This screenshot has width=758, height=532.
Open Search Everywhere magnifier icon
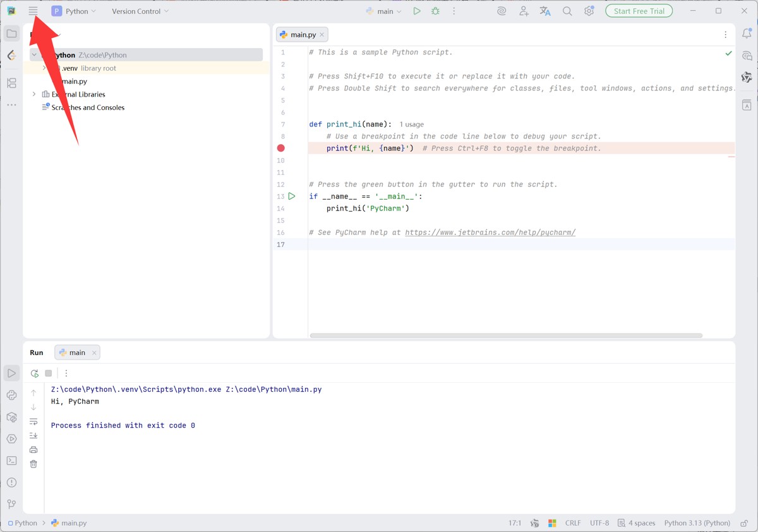(567, 11)
